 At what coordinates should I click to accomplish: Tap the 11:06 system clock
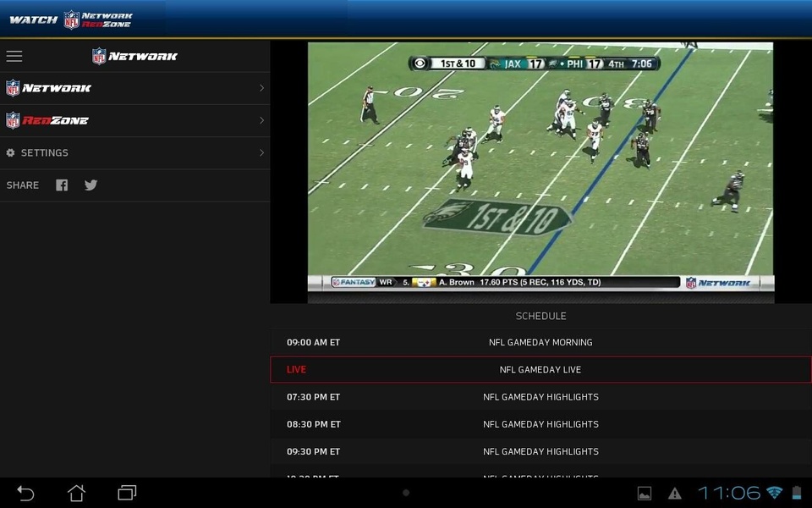(729, 493)
